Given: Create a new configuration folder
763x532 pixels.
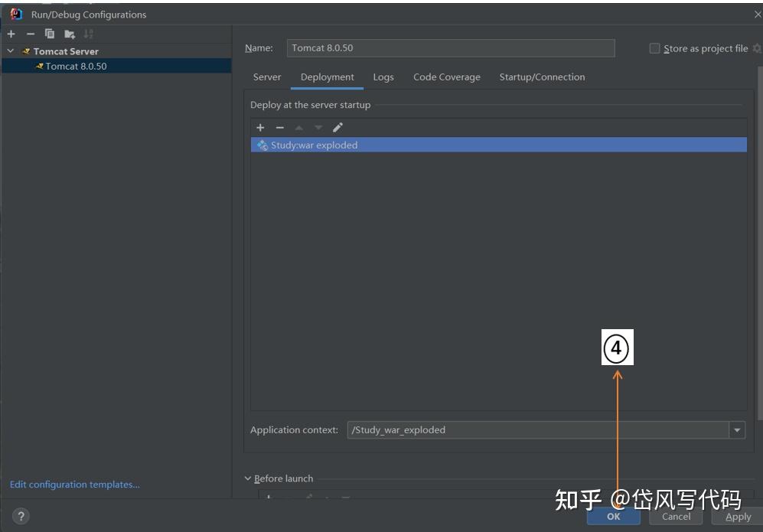Looking at the screenshot, I should click(x=68, y=34).
